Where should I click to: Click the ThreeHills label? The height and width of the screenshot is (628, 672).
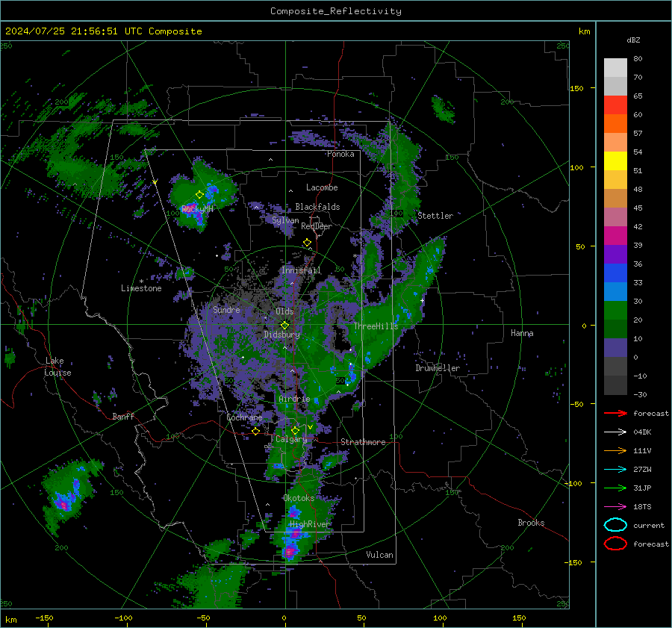pyautogui.click(x=376, y=326)
